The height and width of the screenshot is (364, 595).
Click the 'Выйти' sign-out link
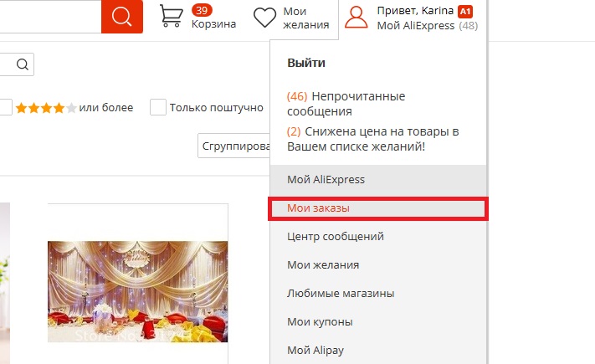(305, 63)
